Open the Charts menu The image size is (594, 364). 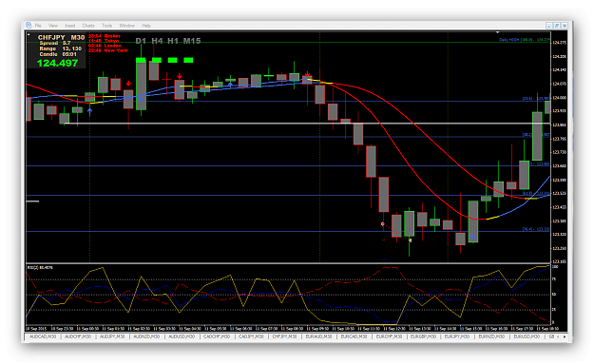88,26
